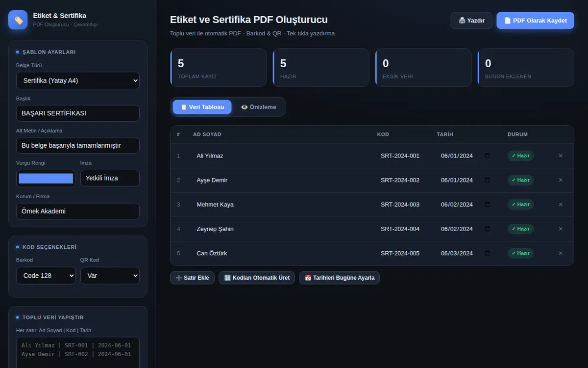Viewport: 588px width, 368px height.
Task: Click the Başlık input field
Action: tap(78, 113)
